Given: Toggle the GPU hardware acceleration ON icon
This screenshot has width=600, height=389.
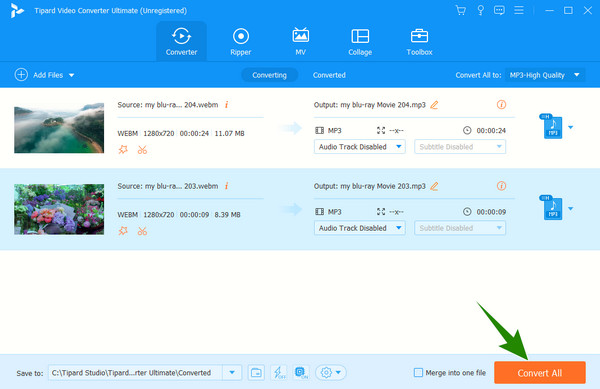Looking at the screenshot, I should click(301, 372).
